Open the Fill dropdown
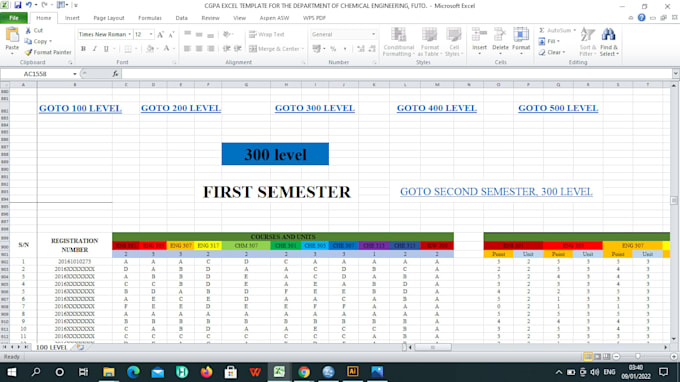 coord(549,41)
